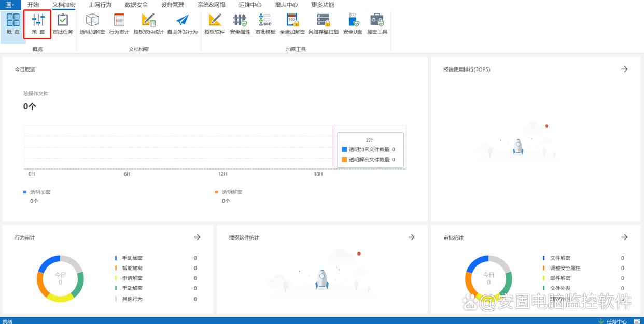This screenshot has width=644, height=324.
Task: Open the 报表中心 tab
Action: coord(286,5)
